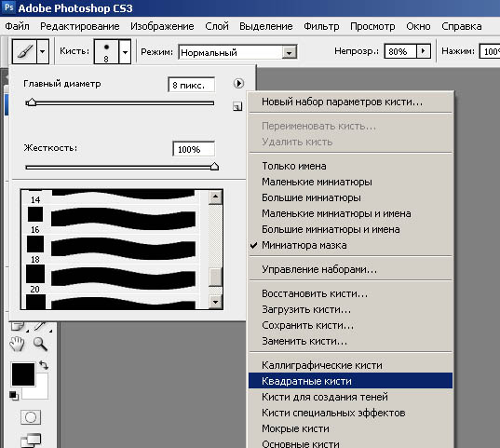This screenshot has width=500, height=448.
Task: Open the brush preset picker dropdown arrow
Action: click(x=125, y=52)
